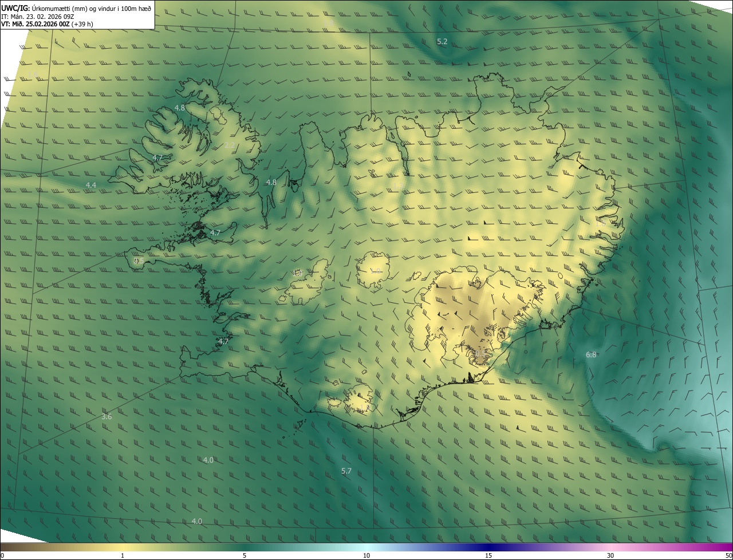The height and width of the screenshot is (560, 733).
Task: Click the colorbar tick label 0
Action: pos(2,555)
